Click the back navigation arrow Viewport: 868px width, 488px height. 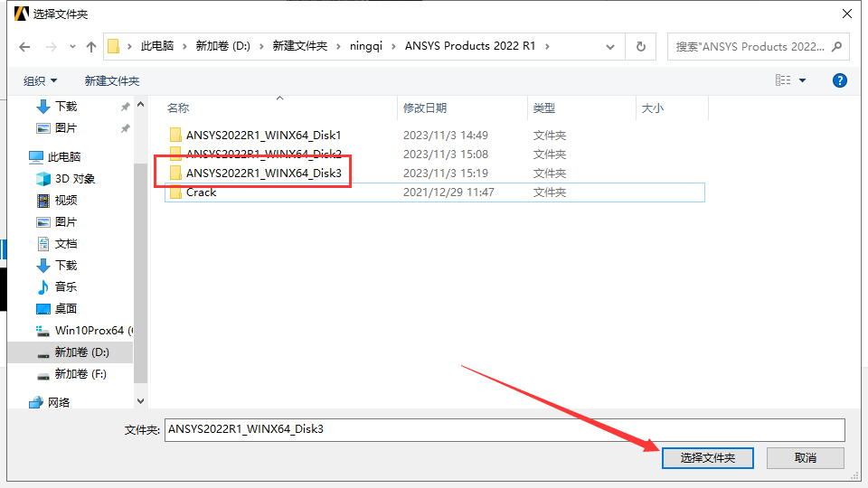(x=24, y=46)
